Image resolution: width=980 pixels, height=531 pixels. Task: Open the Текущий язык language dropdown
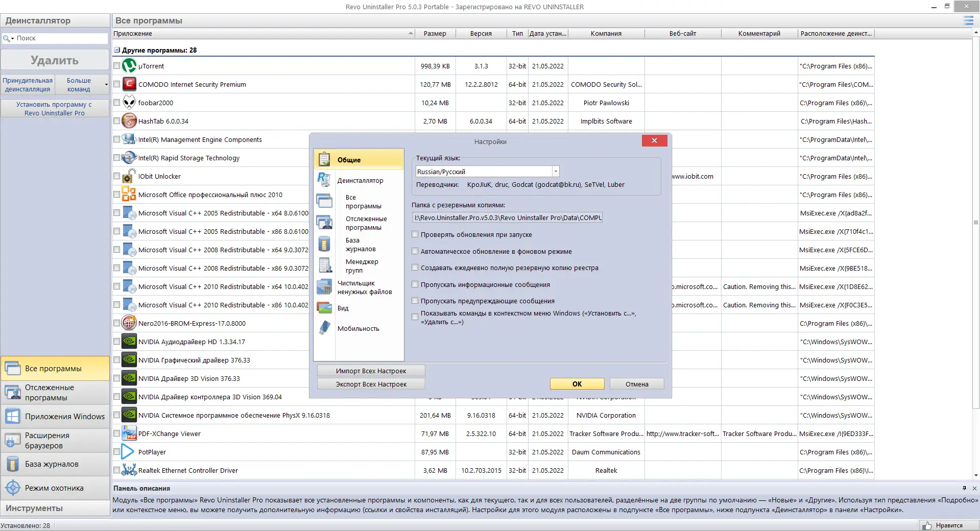point(556,172)
